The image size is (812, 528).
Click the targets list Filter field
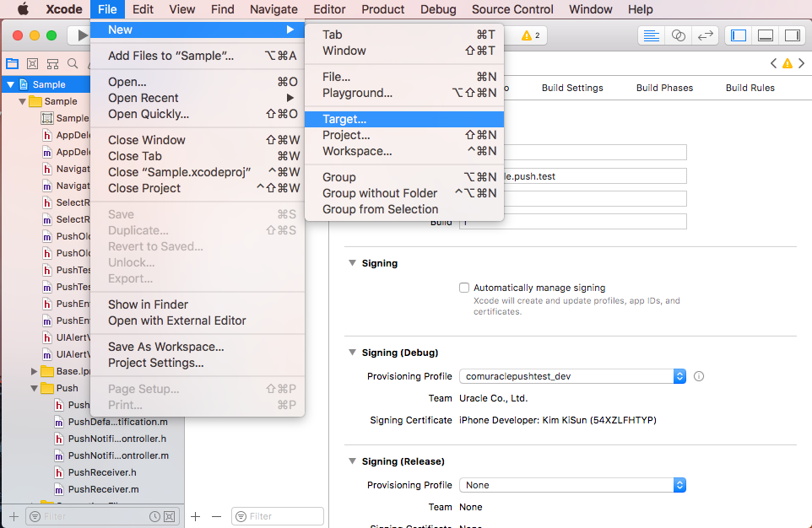278,516
